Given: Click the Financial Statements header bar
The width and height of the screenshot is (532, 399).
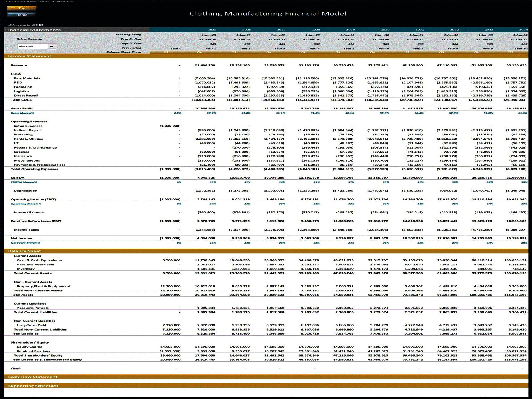Looking at the screenshot, I should 33,29.
